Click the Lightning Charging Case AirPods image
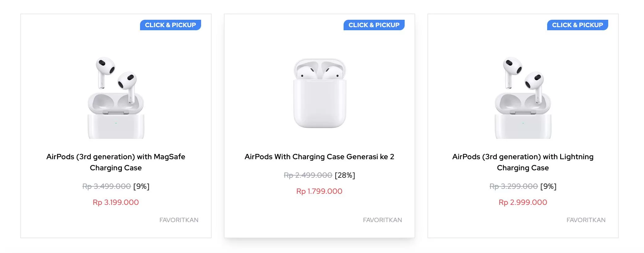The image size is (644, 253). [523, 97]
